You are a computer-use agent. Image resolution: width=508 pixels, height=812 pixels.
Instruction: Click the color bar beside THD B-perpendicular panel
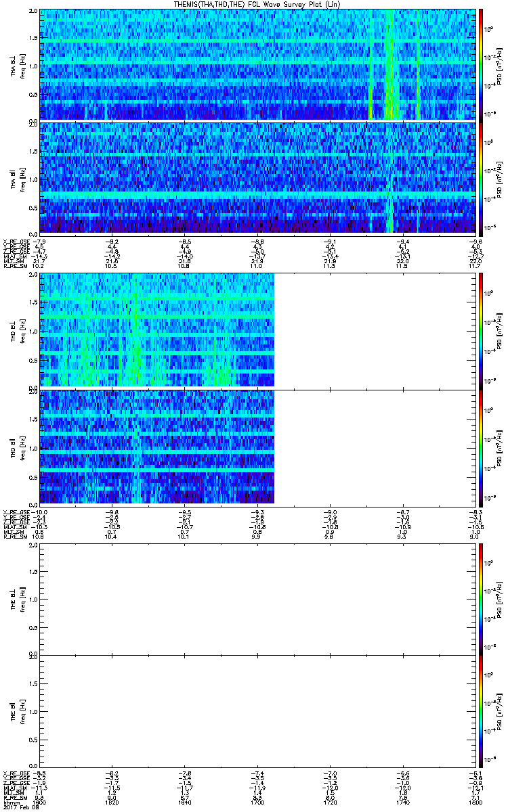click(482, 330)
